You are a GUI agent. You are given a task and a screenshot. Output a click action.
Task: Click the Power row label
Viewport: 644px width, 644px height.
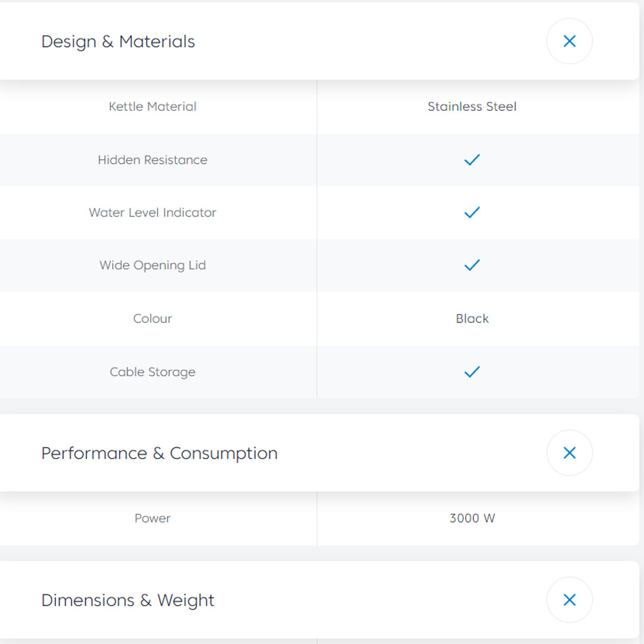[153, 518]
